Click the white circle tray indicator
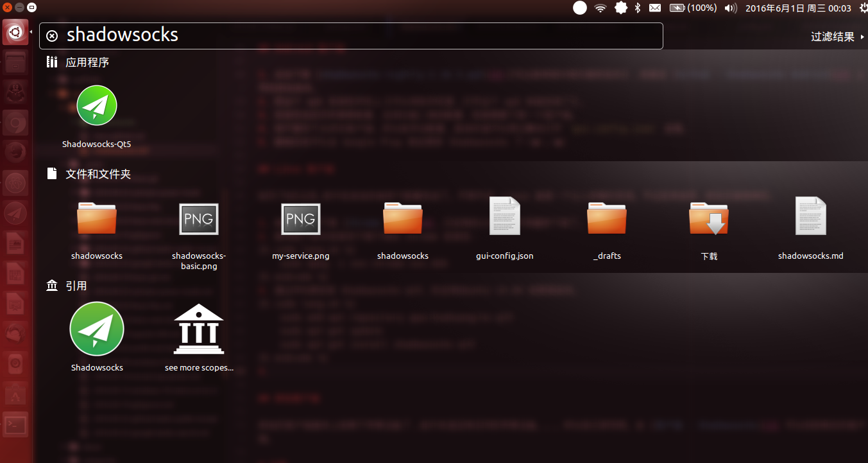The image size is (868, 463). click(x=579, y=8)
